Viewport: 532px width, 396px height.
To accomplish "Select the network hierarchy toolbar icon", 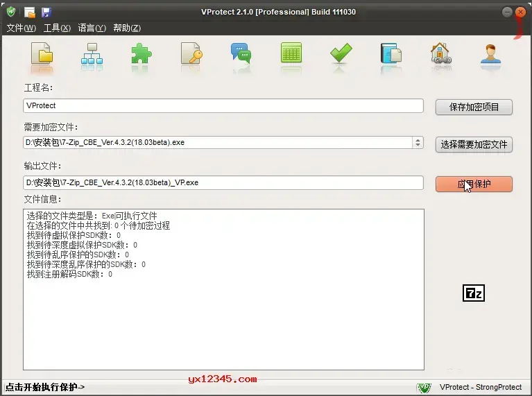I will [x=92, y=53].
